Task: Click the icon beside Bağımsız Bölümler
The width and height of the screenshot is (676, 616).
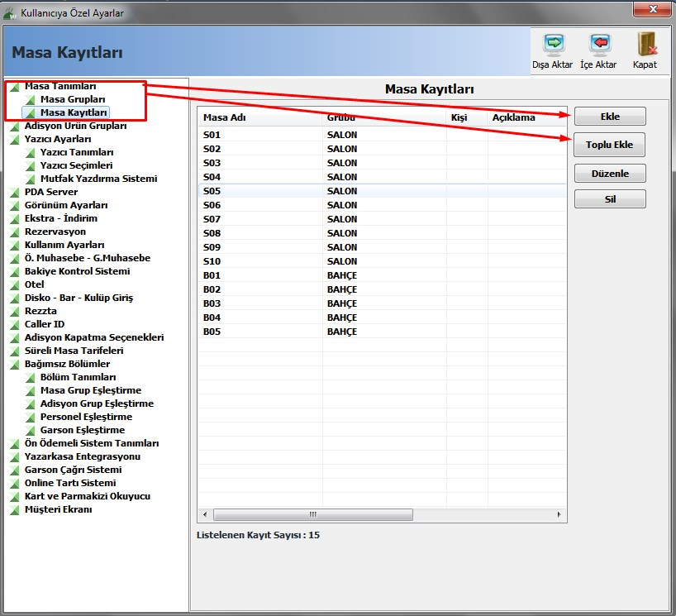Action: tap(15, 365)
